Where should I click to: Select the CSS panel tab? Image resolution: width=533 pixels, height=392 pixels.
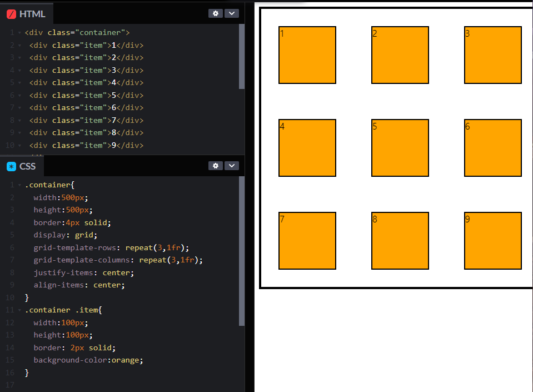[x=22, y=166]
